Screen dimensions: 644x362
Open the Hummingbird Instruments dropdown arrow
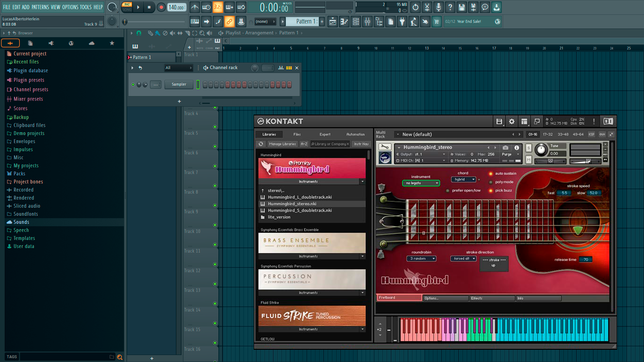[x=362, y=181]
